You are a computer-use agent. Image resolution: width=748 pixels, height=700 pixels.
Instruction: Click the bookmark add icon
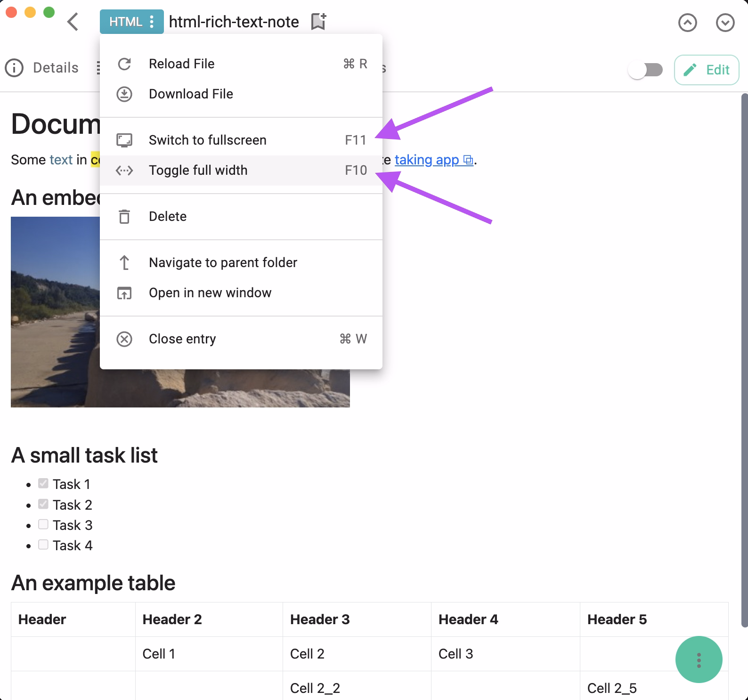[318, 22]
